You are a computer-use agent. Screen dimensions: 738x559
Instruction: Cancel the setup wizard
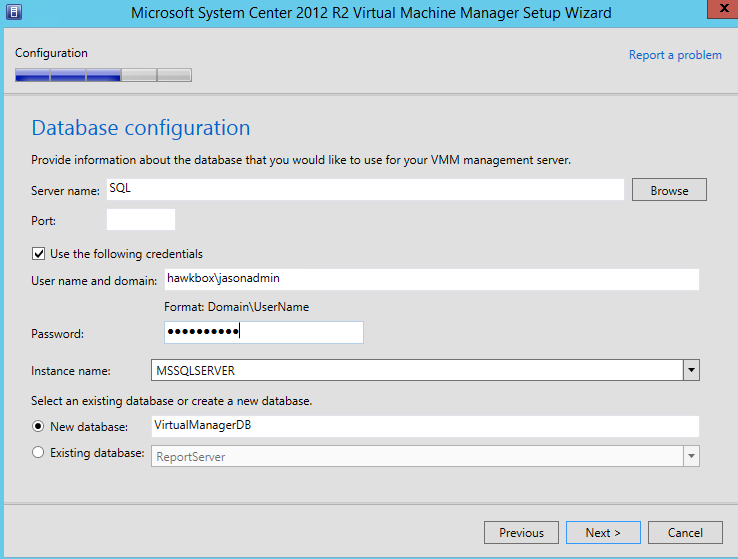coord(685,533)
